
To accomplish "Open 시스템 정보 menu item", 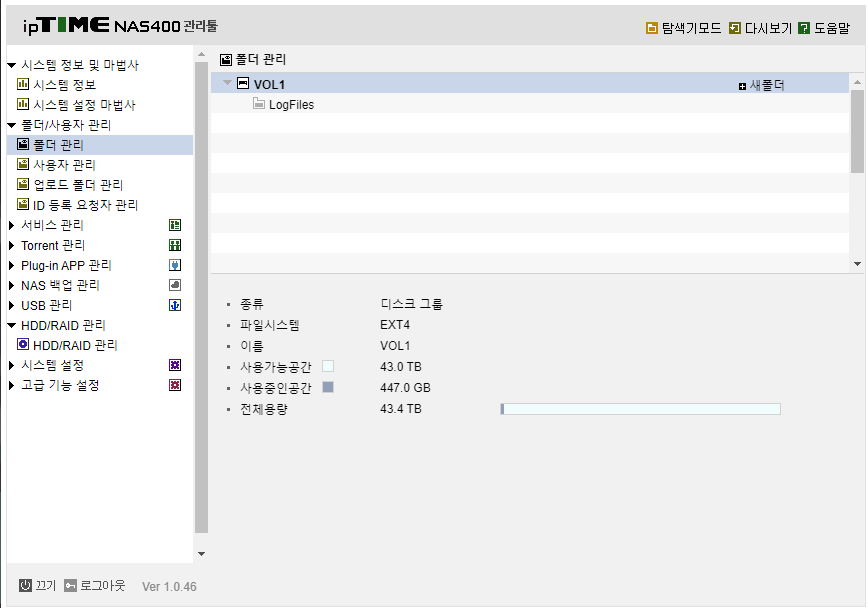I will [x=65, y=85].
